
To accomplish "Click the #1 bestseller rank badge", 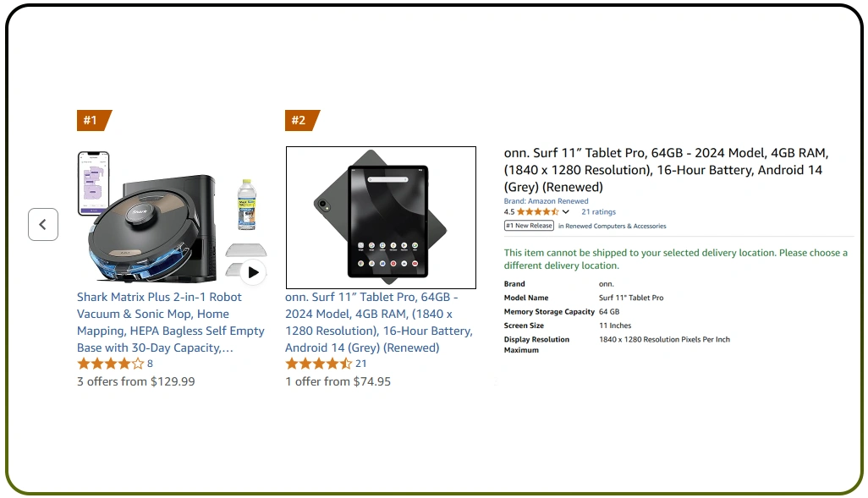I will [91, 120].
